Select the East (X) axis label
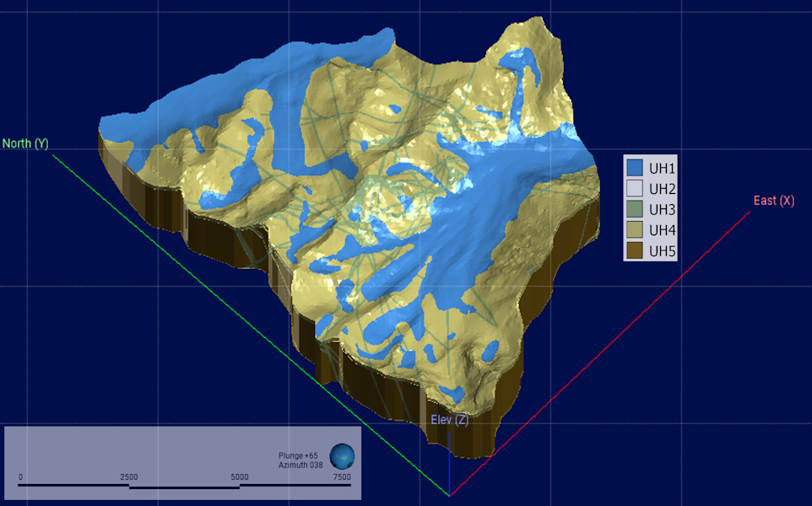The height and width of the screenshot is (506, 812). (x=774, y=201)
